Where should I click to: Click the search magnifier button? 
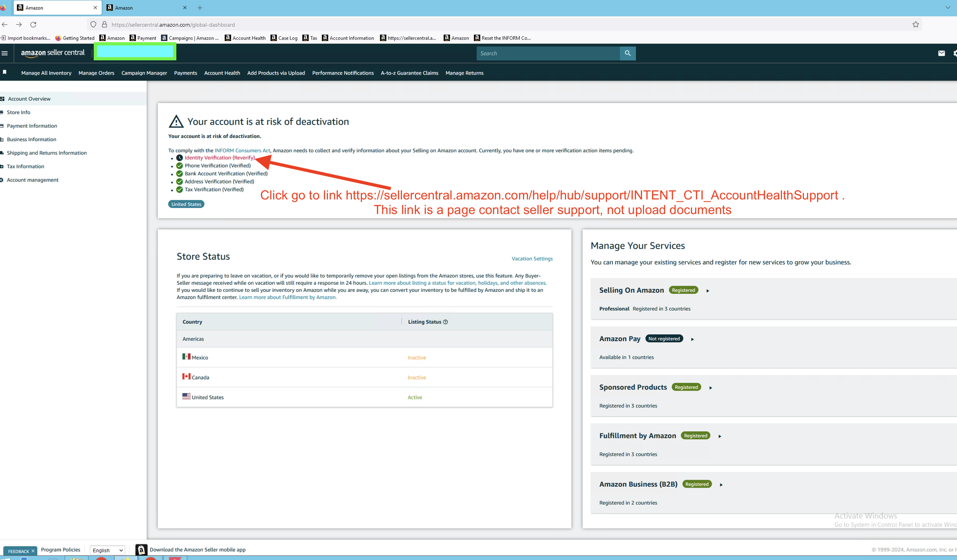tap(628, 53)
